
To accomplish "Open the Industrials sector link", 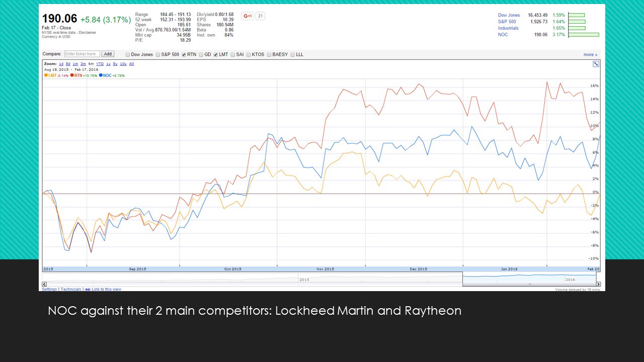I will click(x=508, y=28).
